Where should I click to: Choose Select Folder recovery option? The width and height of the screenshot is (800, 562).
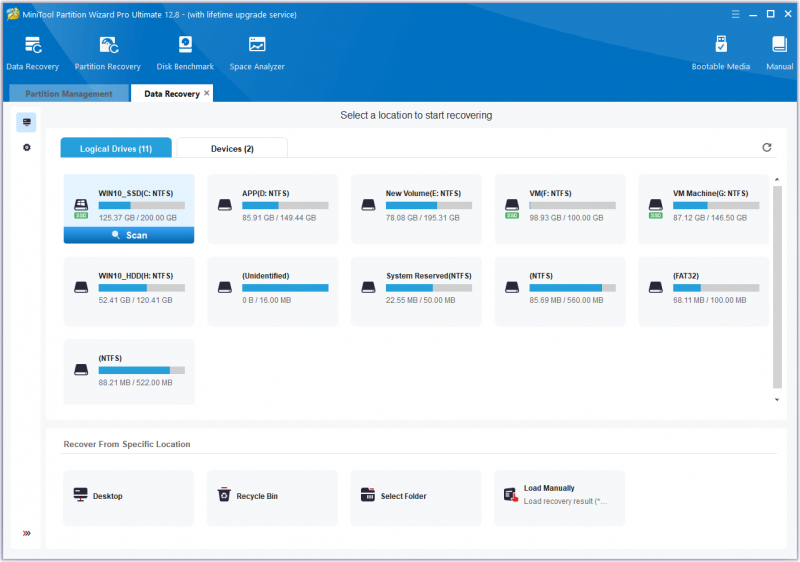click(416, 496)
